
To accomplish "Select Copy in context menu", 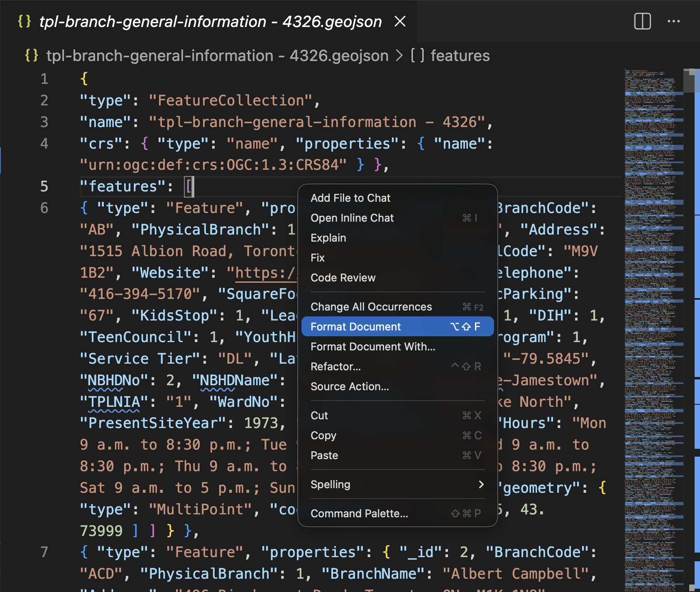I will click(397, 435).
